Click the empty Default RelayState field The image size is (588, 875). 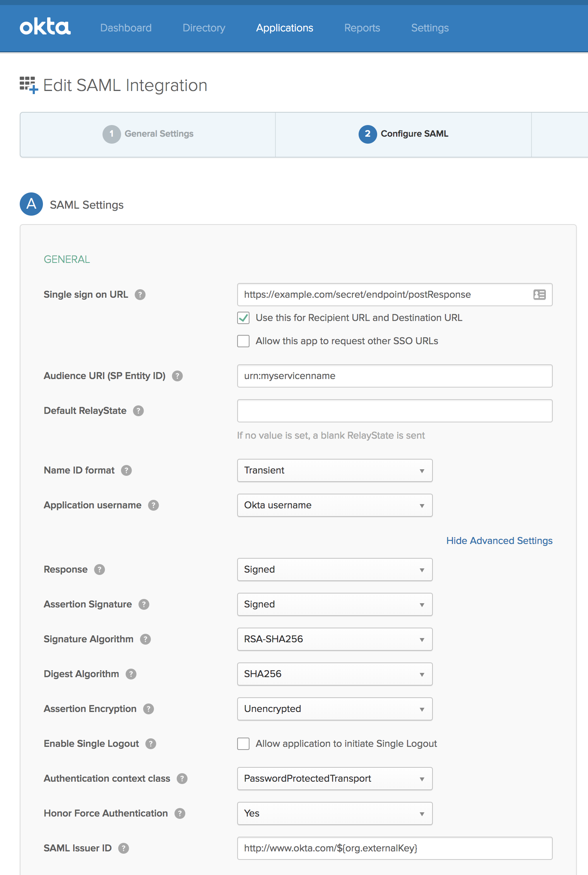[x=395, y=411]
